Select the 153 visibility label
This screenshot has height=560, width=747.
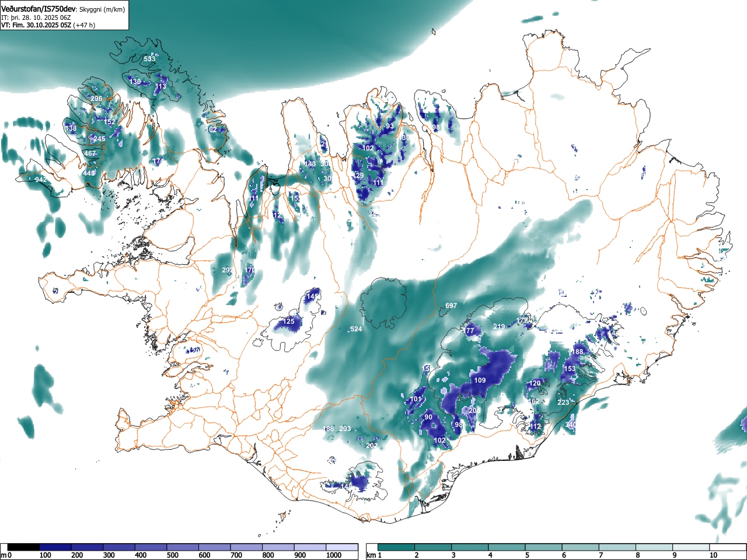click(570, 369)
